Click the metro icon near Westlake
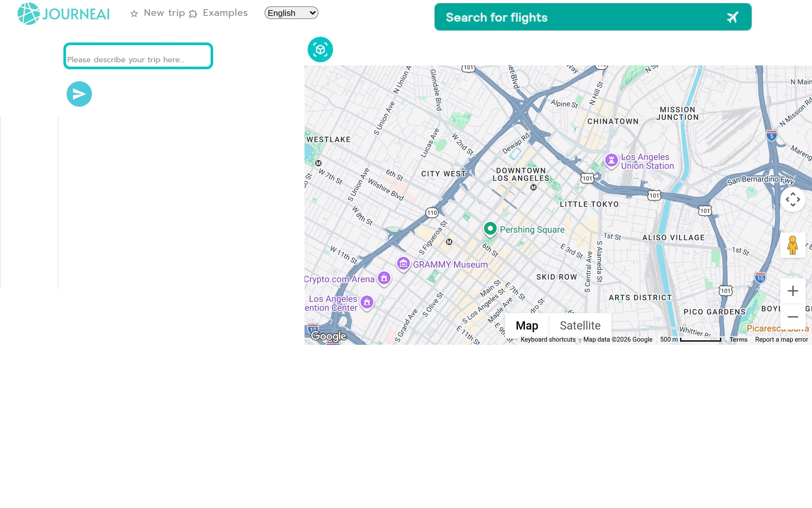 318,163
